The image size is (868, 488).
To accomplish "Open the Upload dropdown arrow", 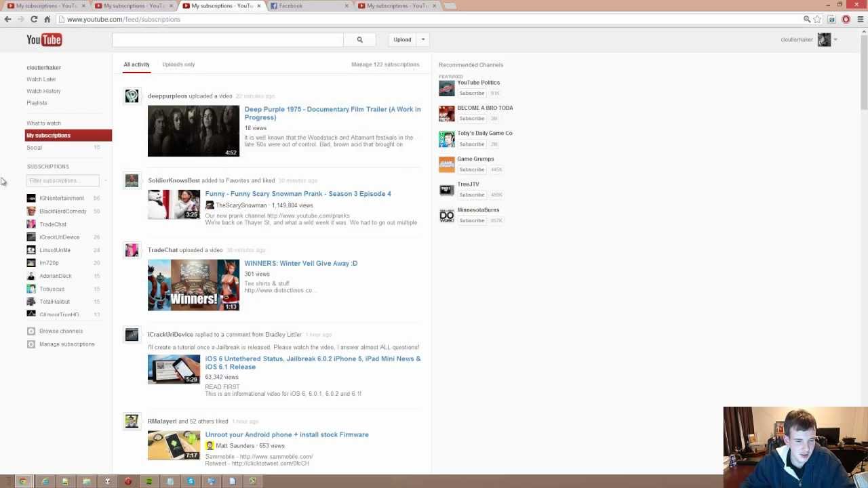I will [423, 40].
